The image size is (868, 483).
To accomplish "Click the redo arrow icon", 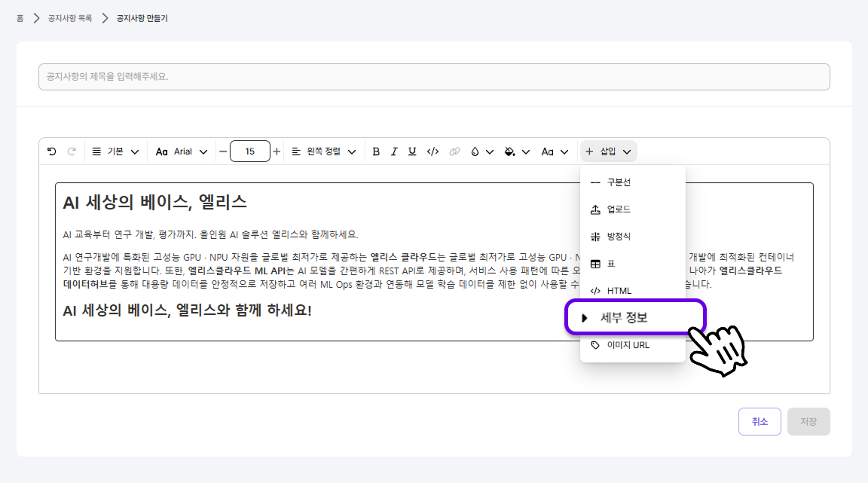I will (72, 151).
